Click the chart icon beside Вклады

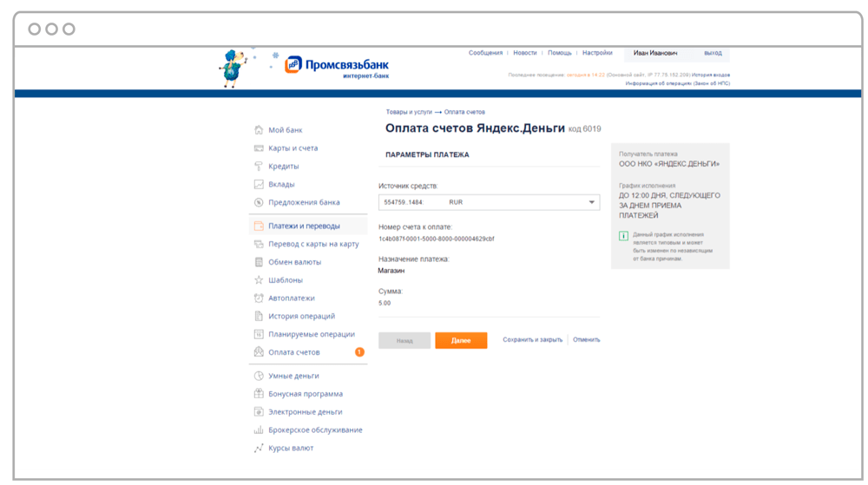[259, 184]
